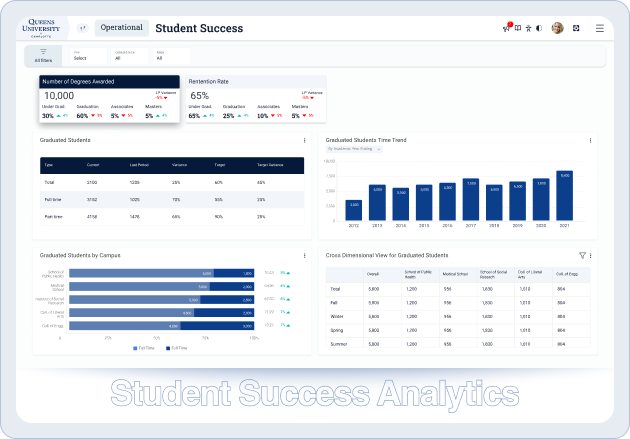Open notifications icon with red badge
630x439 pixels.
click(506, 28)
